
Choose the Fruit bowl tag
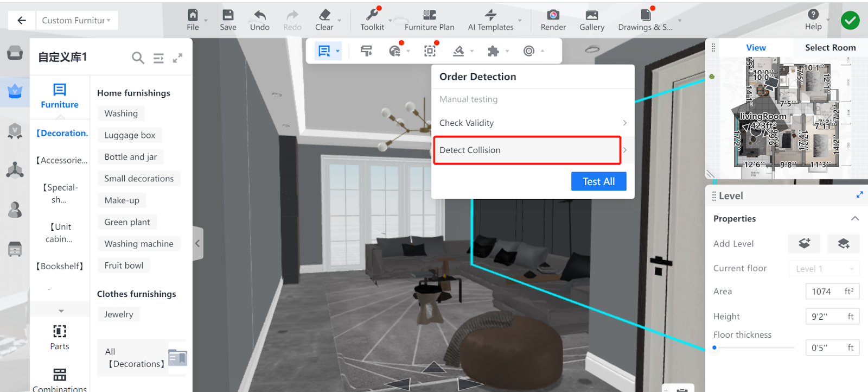(124, 265)
